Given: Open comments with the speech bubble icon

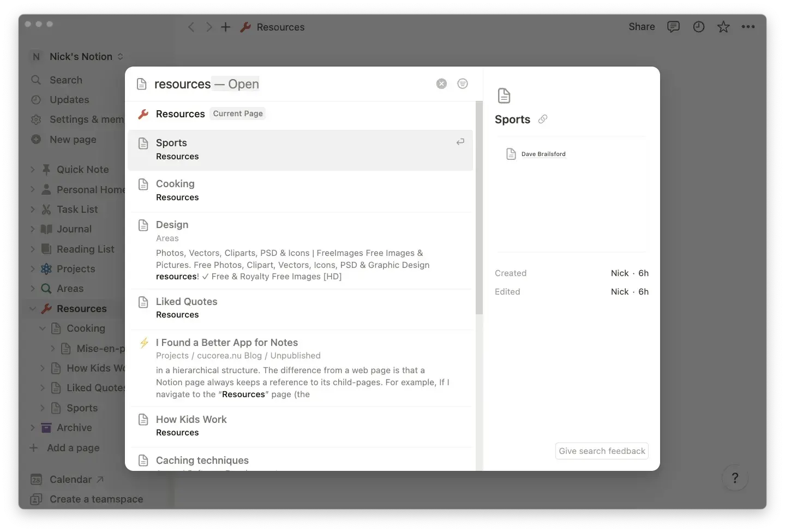Looking at the screenshot, I should coord(673,26).
